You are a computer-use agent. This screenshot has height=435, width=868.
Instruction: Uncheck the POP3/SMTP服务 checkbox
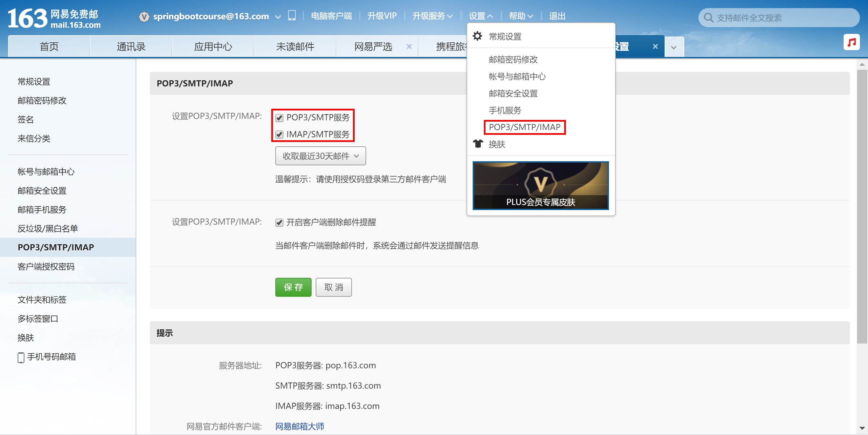279,118
